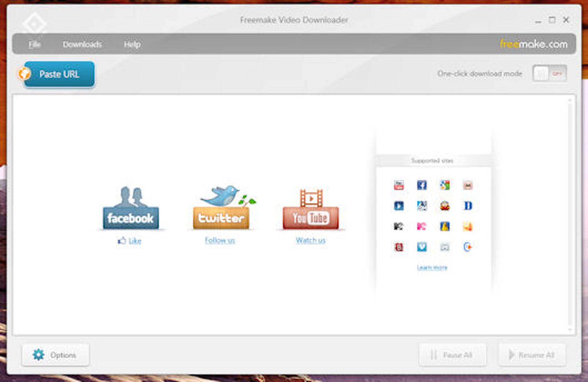The height and width of the screenshot is (382, 588).
Task: Open Options with the gear button
Action: pos(55,355)
